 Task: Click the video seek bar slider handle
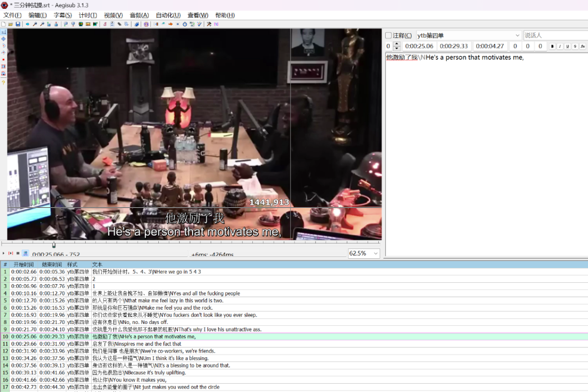(54, 245)
